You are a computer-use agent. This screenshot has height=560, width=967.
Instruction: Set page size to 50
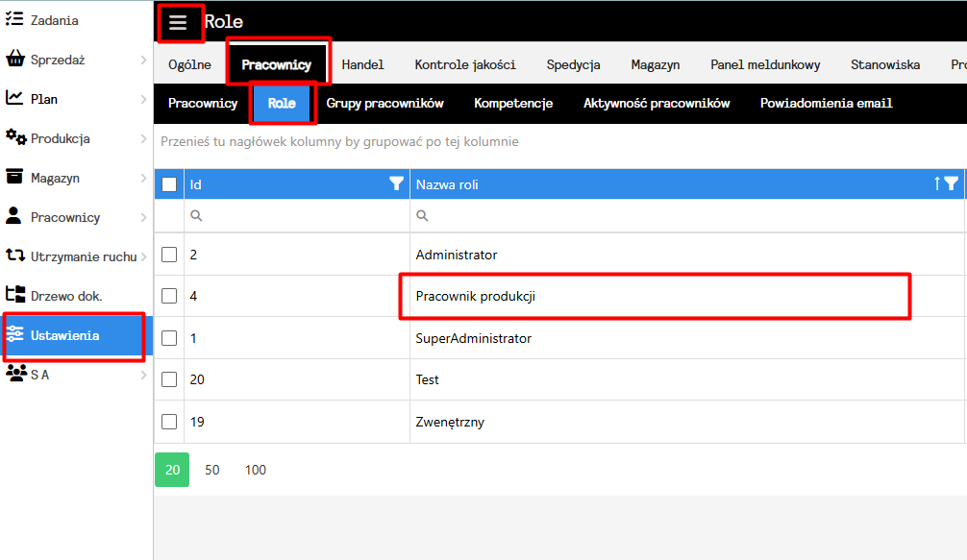point(212,470)
